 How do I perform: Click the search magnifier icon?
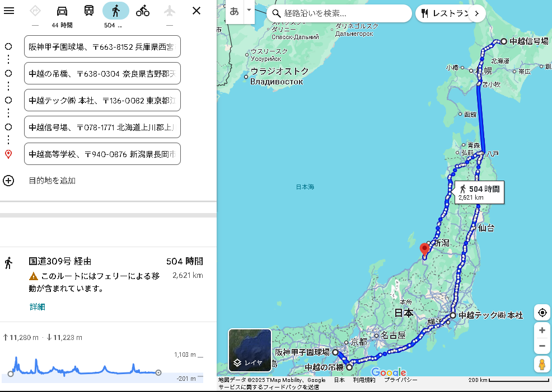coord(277,13)
